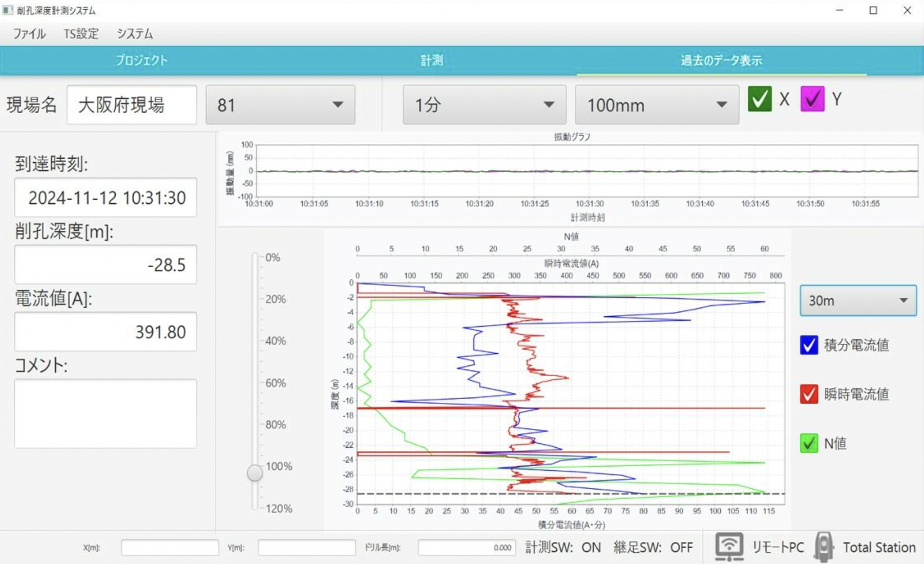Click the Total Station instrument icon
The height and width of the screenshot is (564, 924).
coord(823,547)
